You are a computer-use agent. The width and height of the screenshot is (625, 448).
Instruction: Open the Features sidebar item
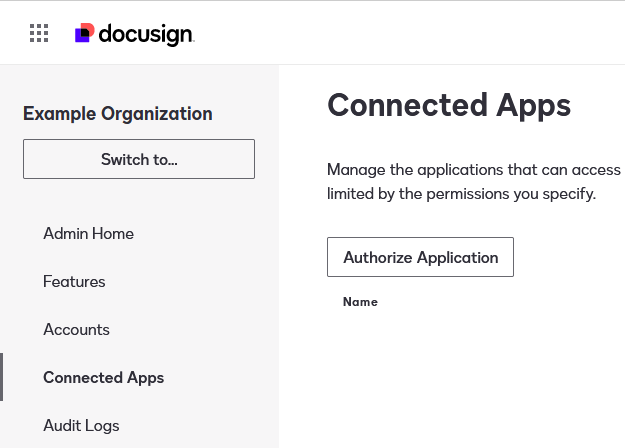click(x=74, y=282)
